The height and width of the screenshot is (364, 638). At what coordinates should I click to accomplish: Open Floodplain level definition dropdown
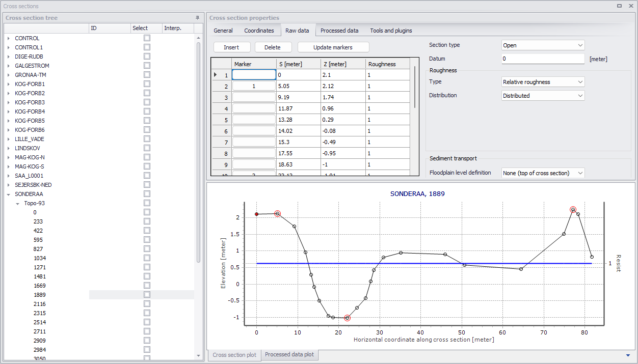click(x=543, y=173)
